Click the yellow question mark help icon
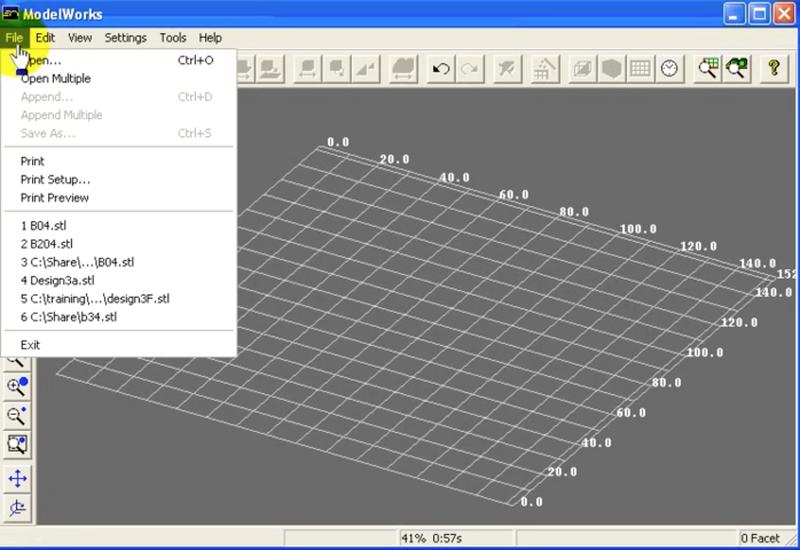Screen dimensions: 800x550 (x=773, y=68)
